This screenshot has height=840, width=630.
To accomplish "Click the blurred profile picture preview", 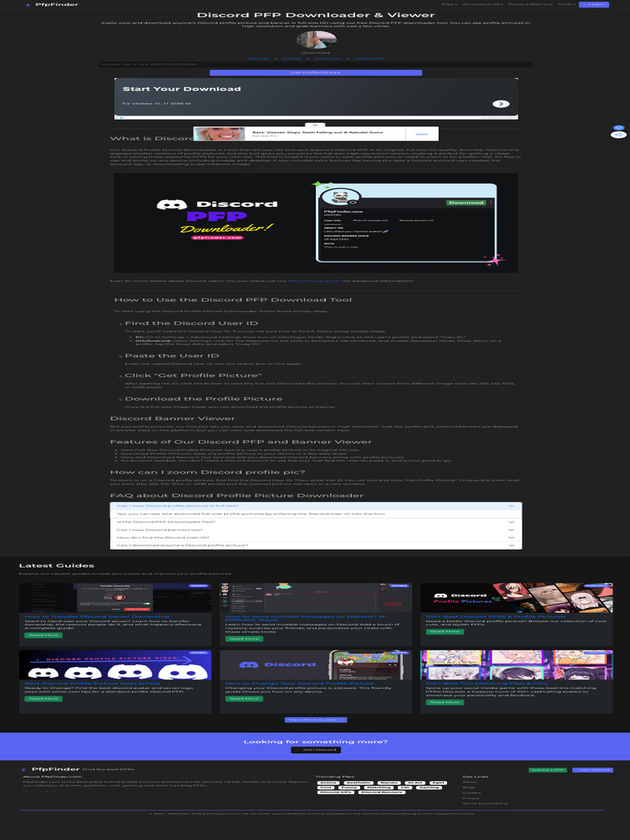I will 316,40.
